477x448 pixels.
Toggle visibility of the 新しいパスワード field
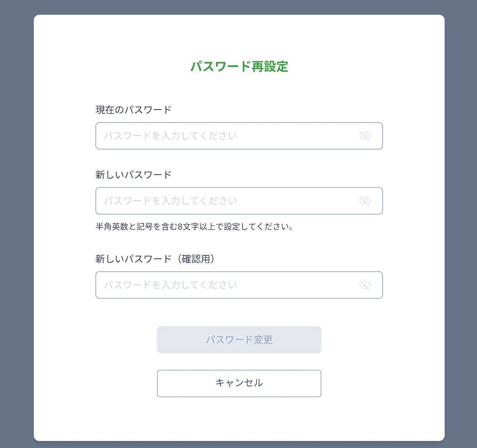[x=365, y=201]
